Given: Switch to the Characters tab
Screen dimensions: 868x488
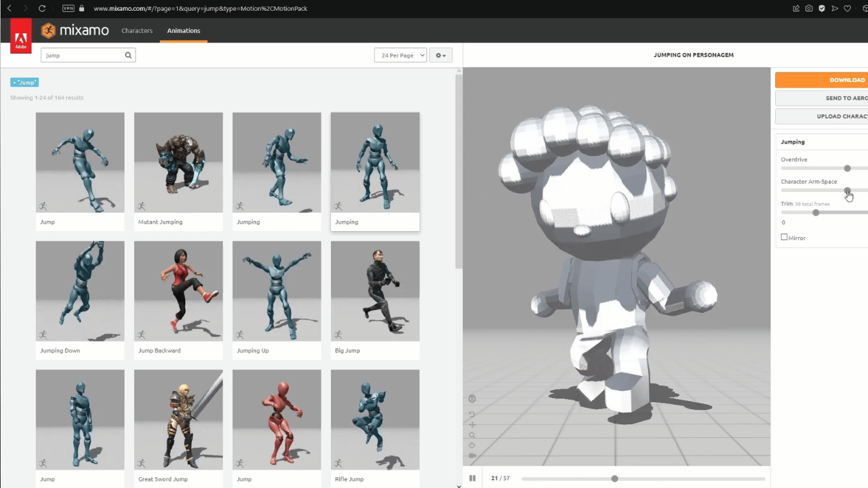Looking at the screenshot, I should 137,30.
